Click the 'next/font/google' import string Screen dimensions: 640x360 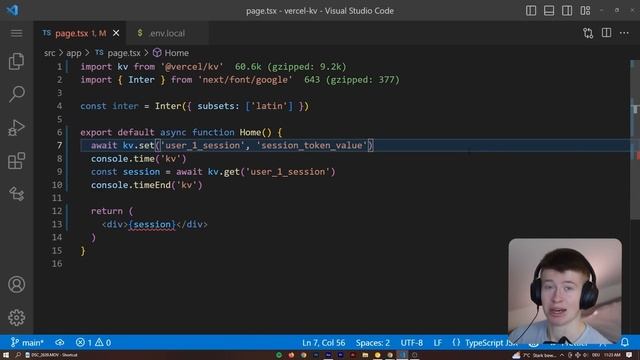click(245, 80)
